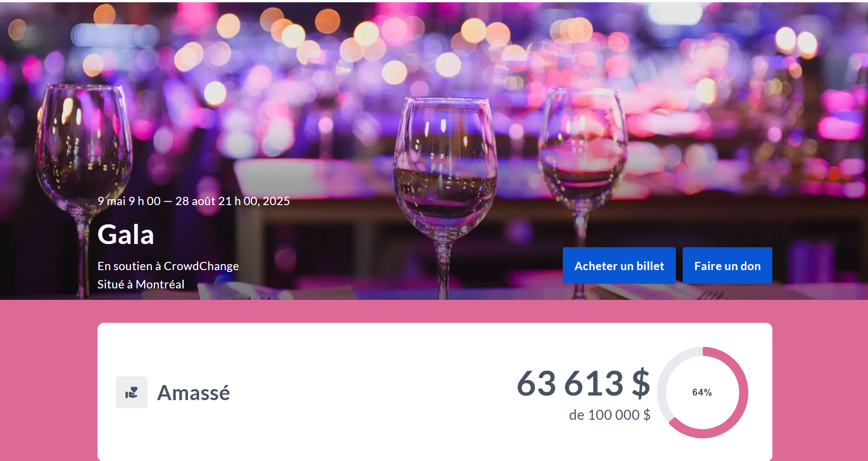Click the Situé à Montréal location text
Image resolution: width=868 pixels, height=461 pixels.
point(141,284)
